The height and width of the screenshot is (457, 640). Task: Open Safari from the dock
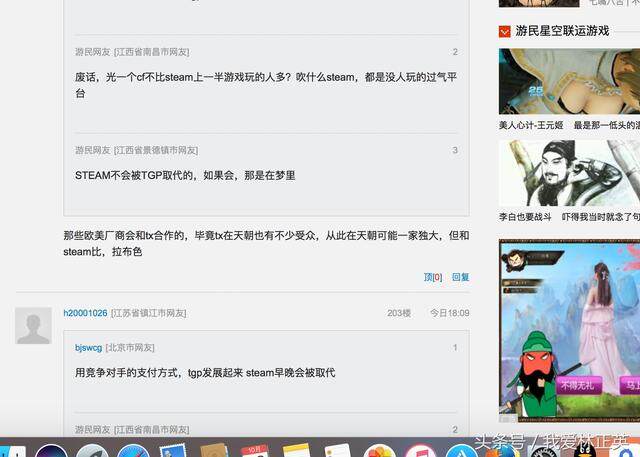(x=133, y=450)
